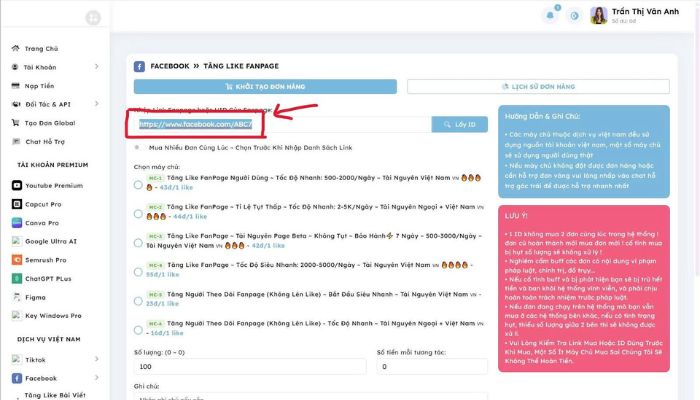The image size is (700, 400).
Task: Open the notification bell icon
Action: [x=550, y=15]
